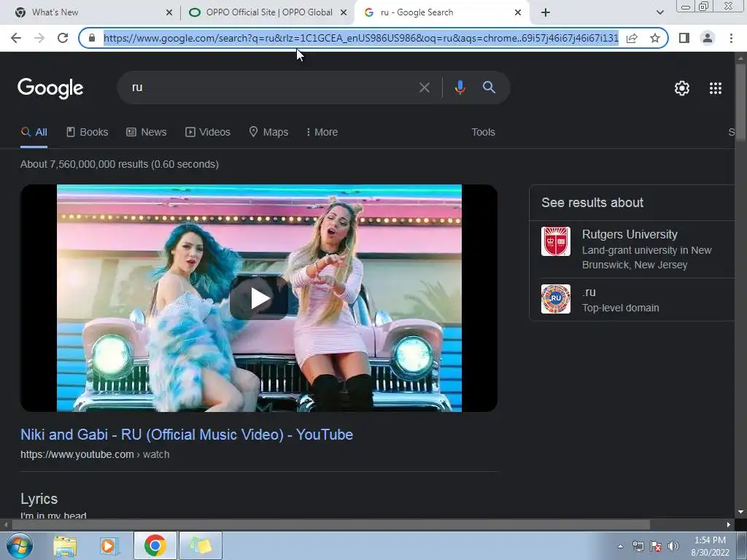Open the search Tools options

(x=483, y=133)
